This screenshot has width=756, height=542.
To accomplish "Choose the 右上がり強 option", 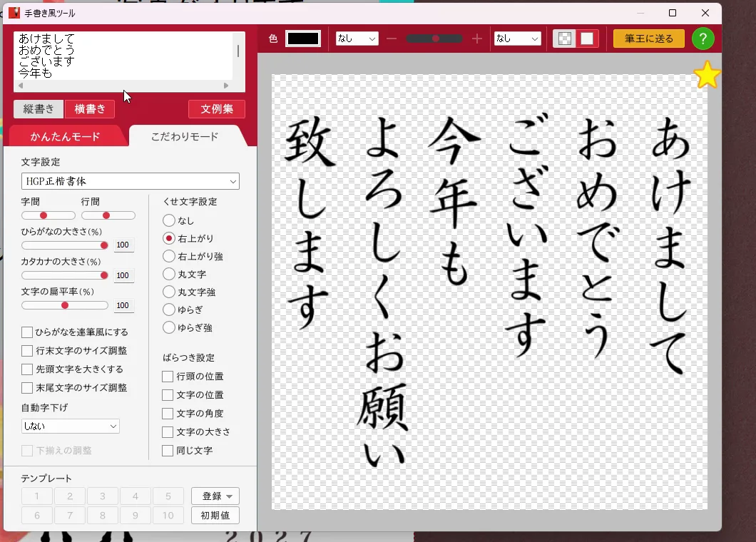I will 169,256.
